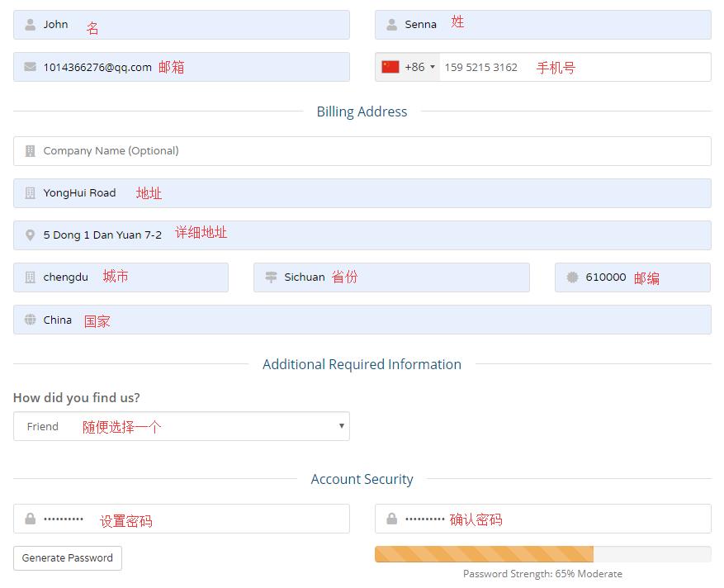Viewport: 724px width, 588px height.
Task: Click the password strength progress bar
Action: tap(543, 554)
